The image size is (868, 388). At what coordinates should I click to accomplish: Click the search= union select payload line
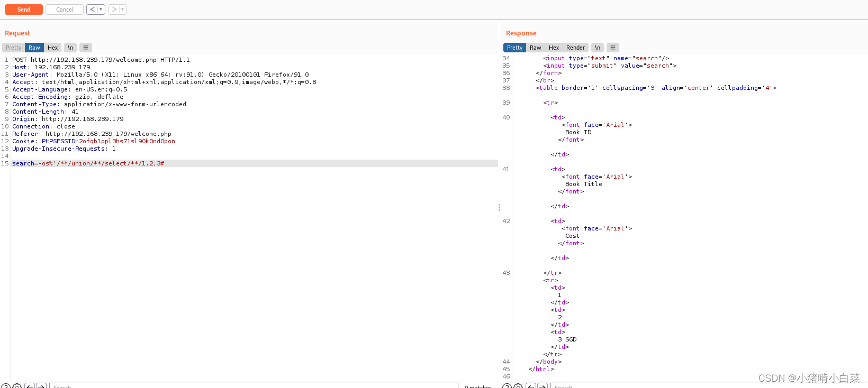click(x=88, y=163)
